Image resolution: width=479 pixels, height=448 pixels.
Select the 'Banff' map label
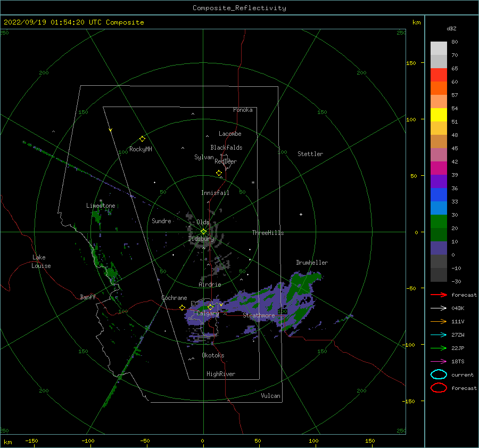coord(88,297)
